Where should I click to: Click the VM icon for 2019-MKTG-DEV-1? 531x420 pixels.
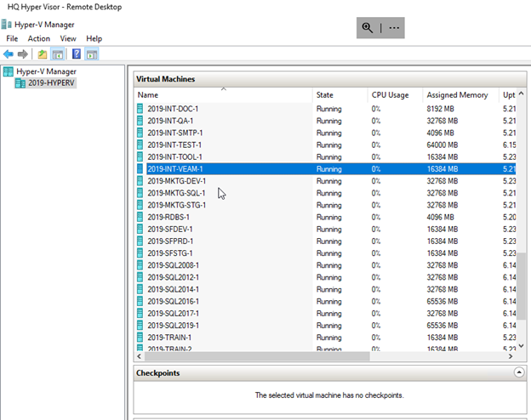pos(140,181)
